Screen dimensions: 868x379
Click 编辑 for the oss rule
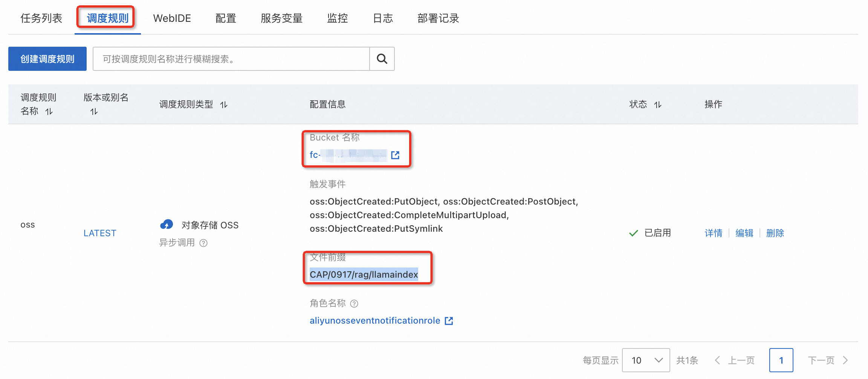744,233
